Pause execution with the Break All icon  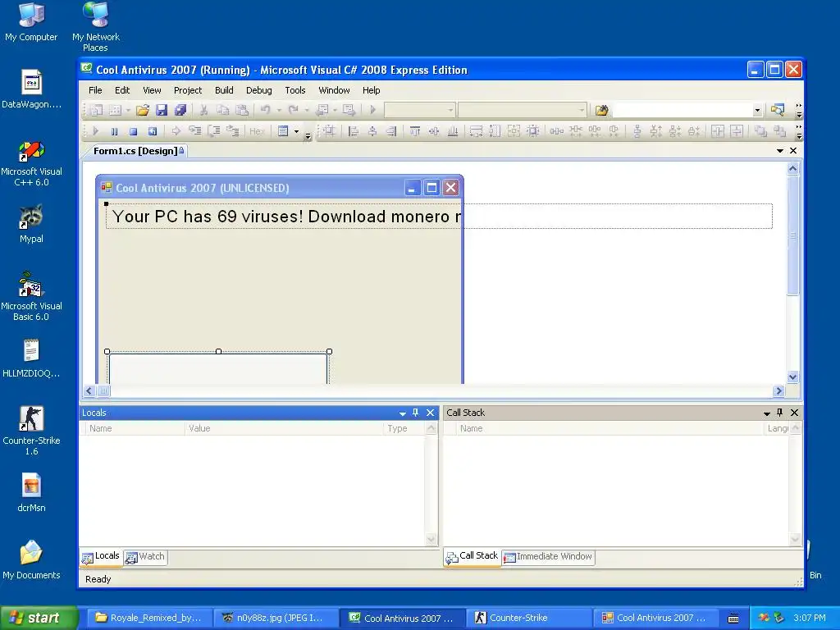[114, 130]
